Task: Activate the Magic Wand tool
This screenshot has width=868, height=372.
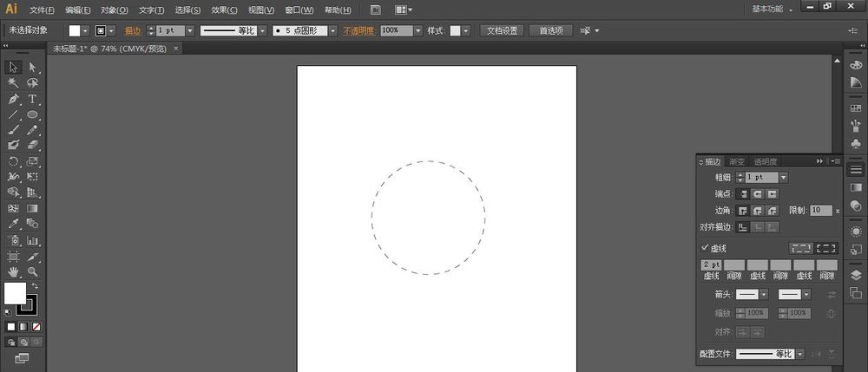Action: click(x=13, y=82)
